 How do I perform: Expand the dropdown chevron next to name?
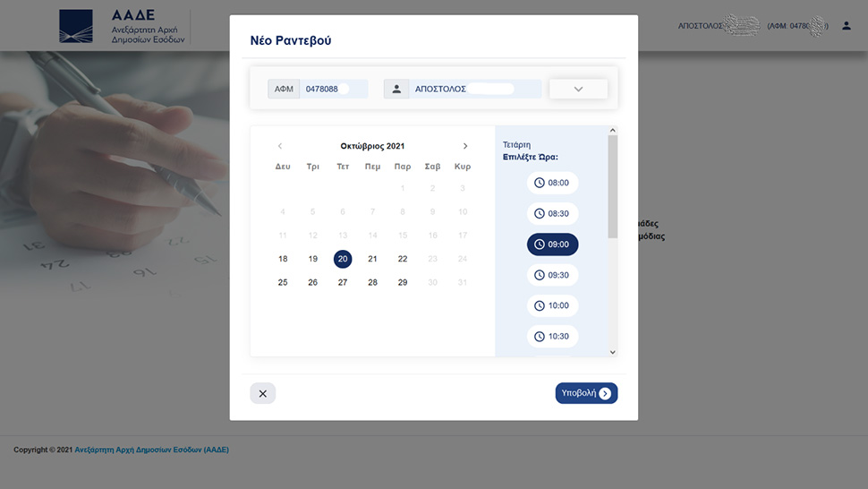coord(578,89)
